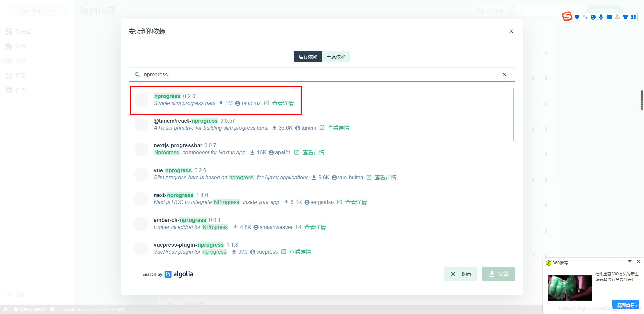Viewport: 644px width, 314px height.
Task: Click the apal21 author icon
Action: tap(271, 153)
